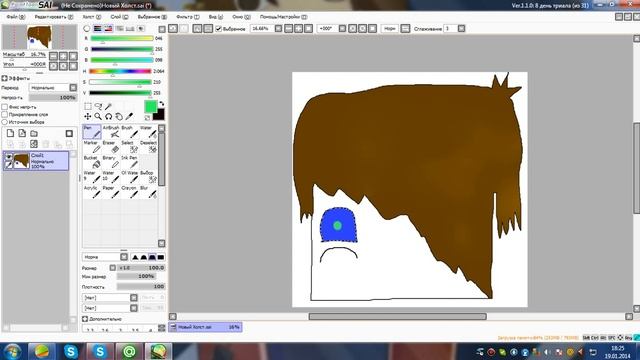Select the Acrylic brush tool
Screen dimensions: 640x360
point(92,192)
